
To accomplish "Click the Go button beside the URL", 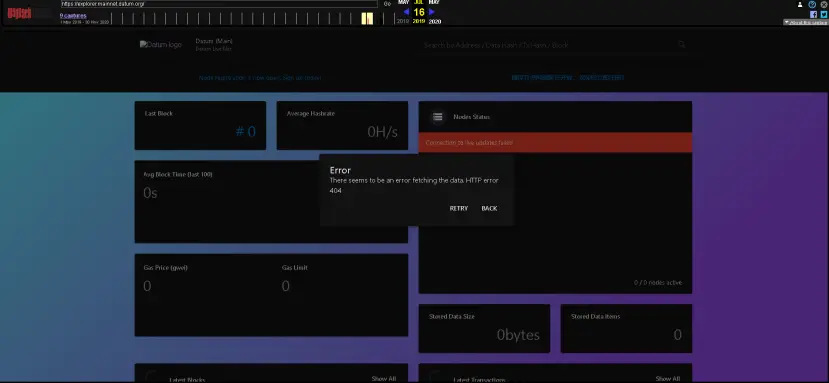I will 387,4.
